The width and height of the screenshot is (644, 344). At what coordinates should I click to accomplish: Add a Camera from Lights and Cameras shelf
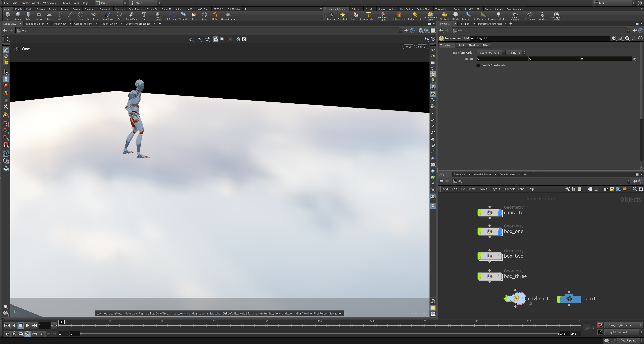(331, 16)
